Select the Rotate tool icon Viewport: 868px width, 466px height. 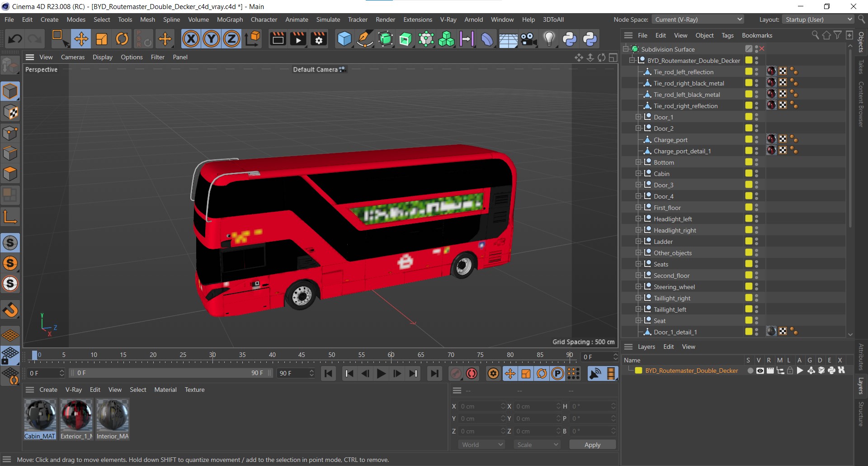pyautogui.click(x=122, y=39)
